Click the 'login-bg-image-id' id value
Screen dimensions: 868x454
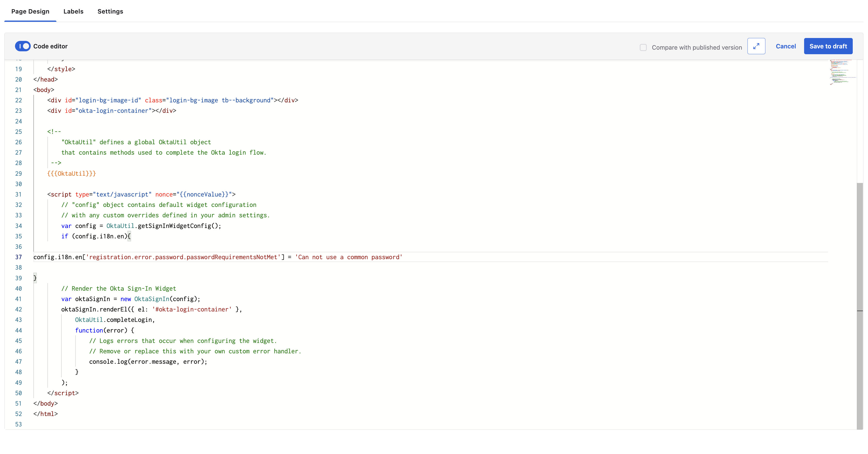coord(108,100)
